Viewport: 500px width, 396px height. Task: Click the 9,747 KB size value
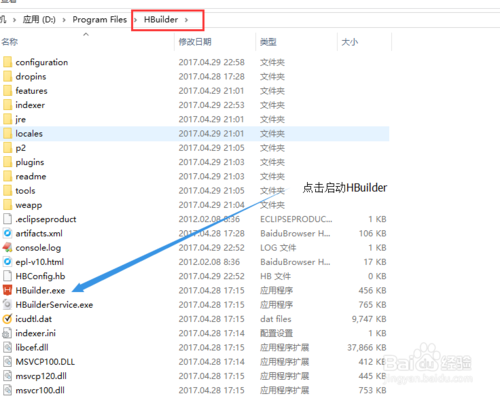tap(369, 319)
